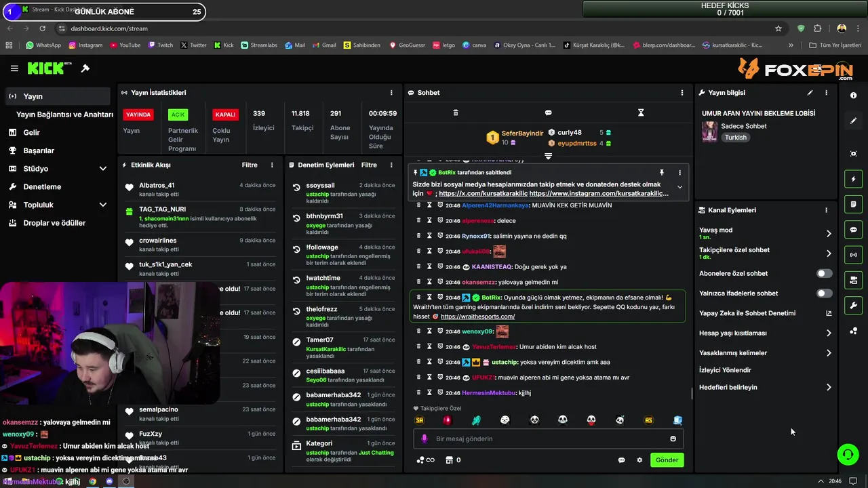Select Yayın in the left sidebar
The height and width of the screenshot is (488, 868).
click(58, 96)
